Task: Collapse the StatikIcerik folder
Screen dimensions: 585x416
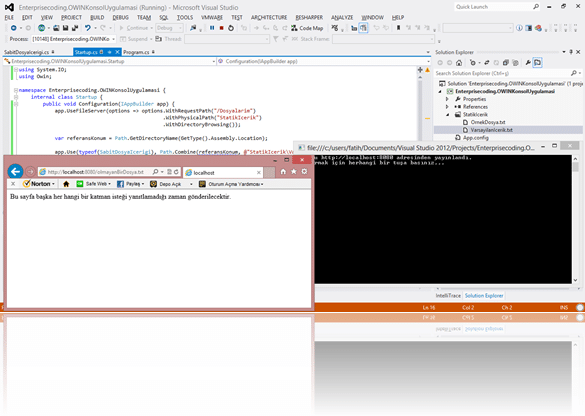Action: click(x=447, y=115)
